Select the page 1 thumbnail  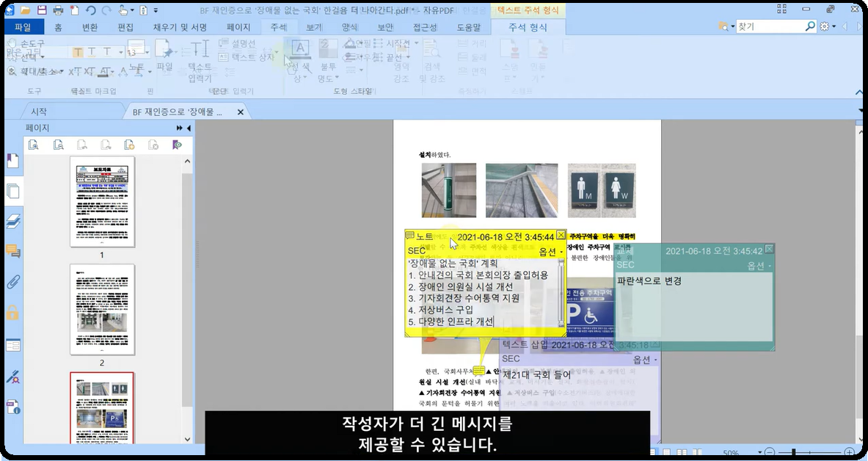(x=102, y=201)
